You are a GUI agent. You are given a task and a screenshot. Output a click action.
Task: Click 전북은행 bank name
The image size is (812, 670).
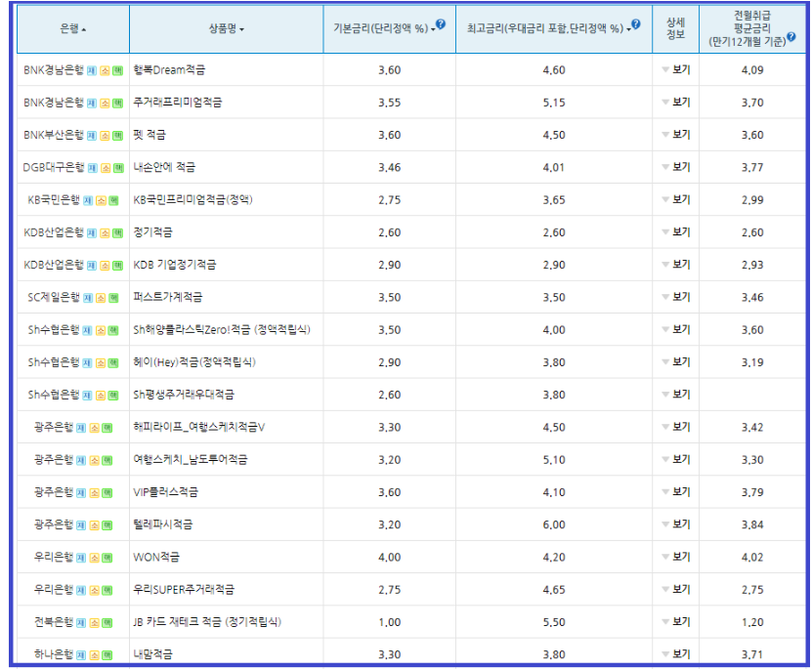point(54,622)
